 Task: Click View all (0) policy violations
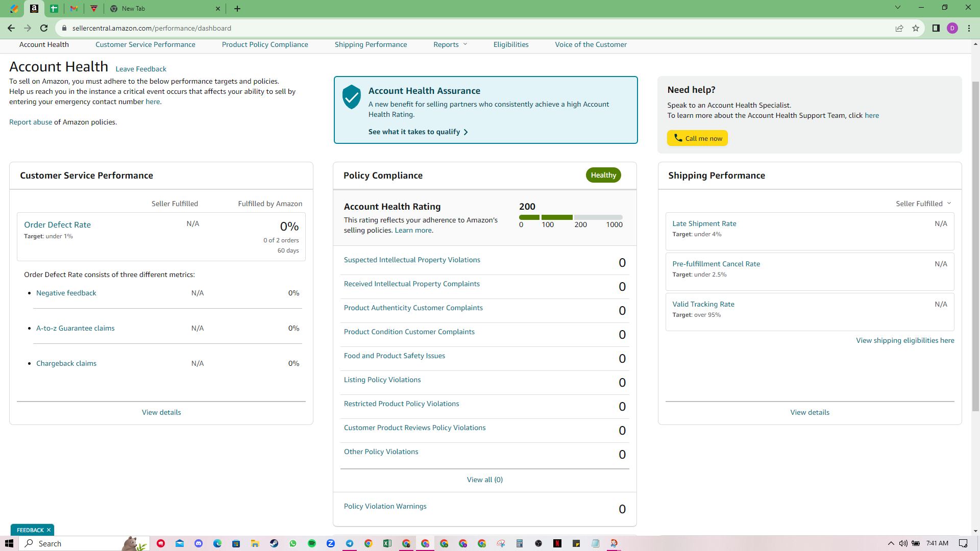(485, 480)
